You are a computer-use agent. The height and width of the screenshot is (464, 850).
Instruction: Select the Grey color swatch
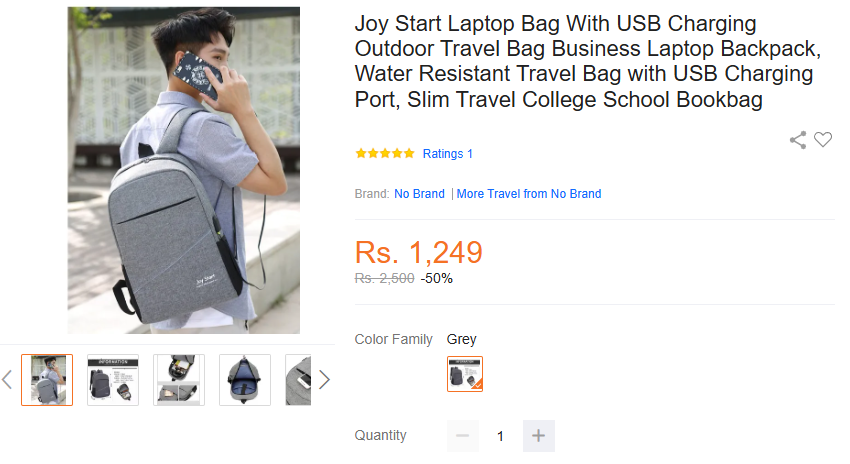[465, 374]
